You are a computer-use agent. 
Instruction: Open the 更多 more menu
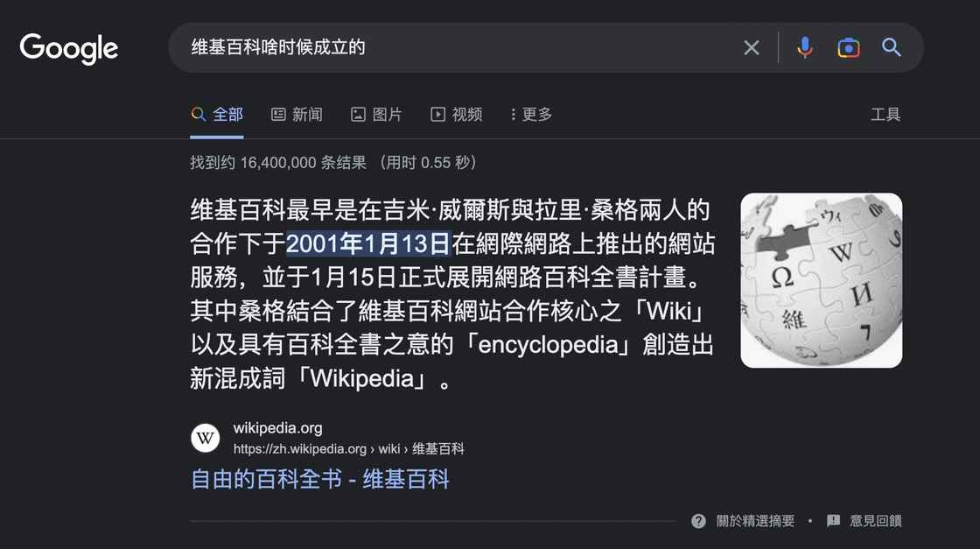tap(531, 115)
